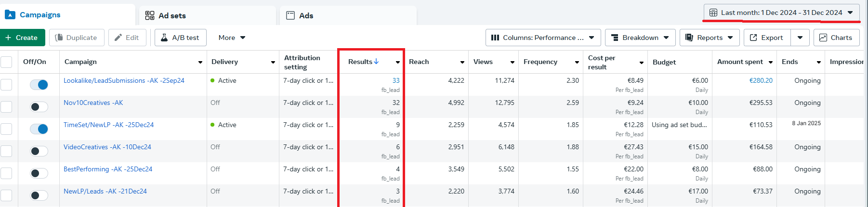Tick the checkbox for the TimeSet/NewLP row

[6, 129]
